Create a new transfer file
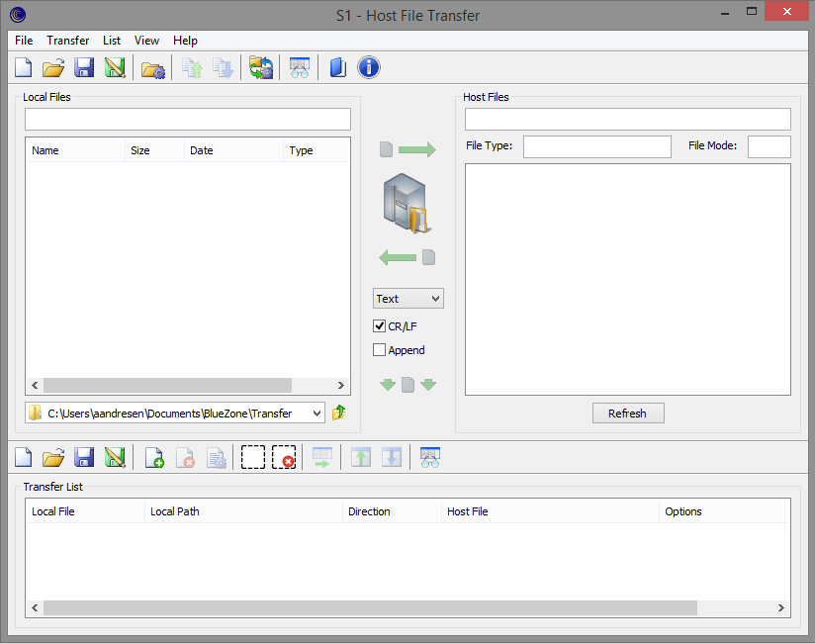This screenshot has height=644, width=815. pyautogui.click(x=23, y=67)
